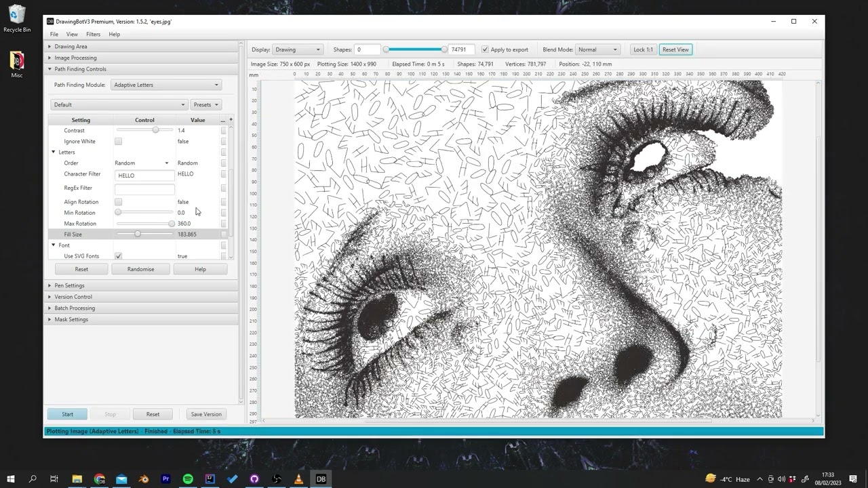Toggle lock checkbox on Character Filter row

pos(223,174)
